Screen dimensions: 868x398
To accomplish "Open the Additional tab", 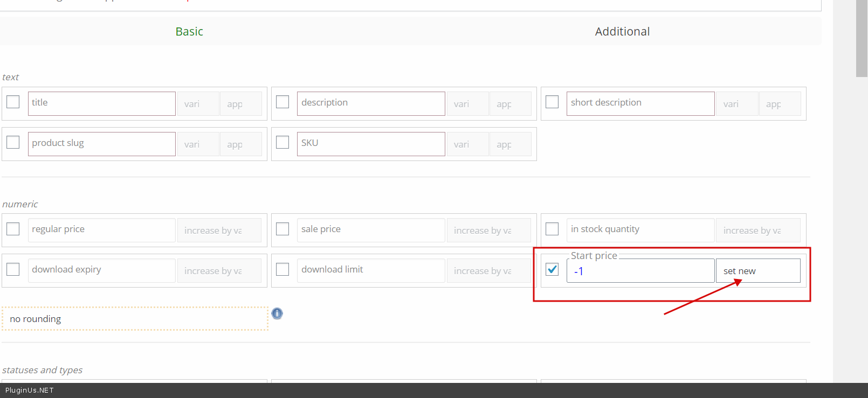I will (622, 32).
